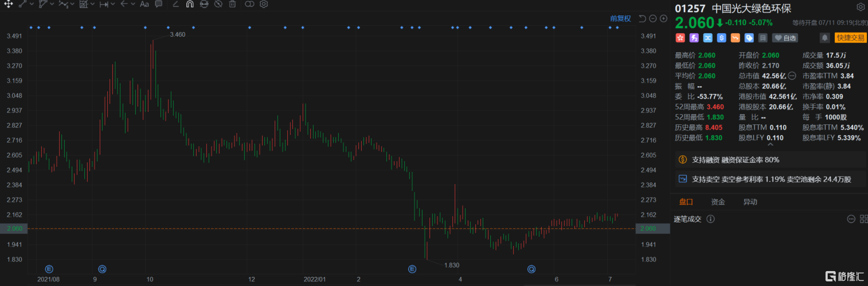
Task: Zoom out the chart with minus button
Action: tap(653, 18)
